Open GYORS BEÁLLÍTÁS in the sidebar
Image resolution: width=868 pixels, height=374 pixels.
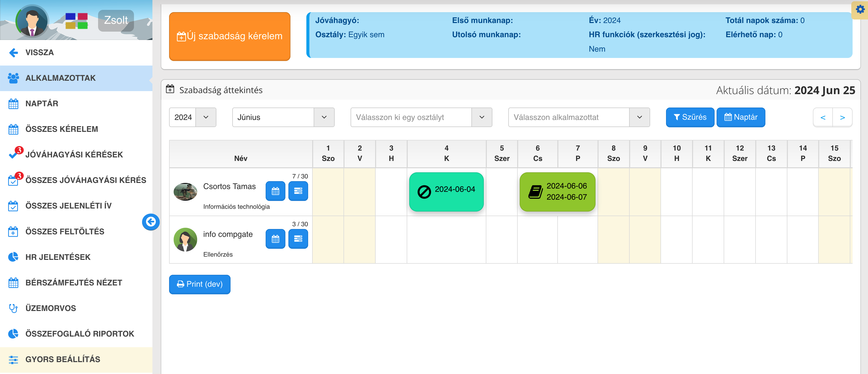click(x=76, y=360)
